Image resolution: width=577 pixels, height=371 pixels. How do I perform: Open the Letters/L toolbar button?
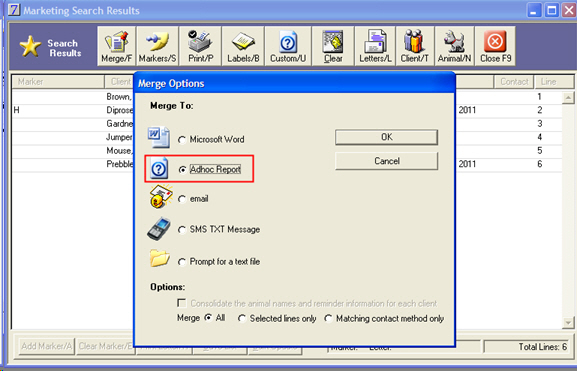[375, 46]
